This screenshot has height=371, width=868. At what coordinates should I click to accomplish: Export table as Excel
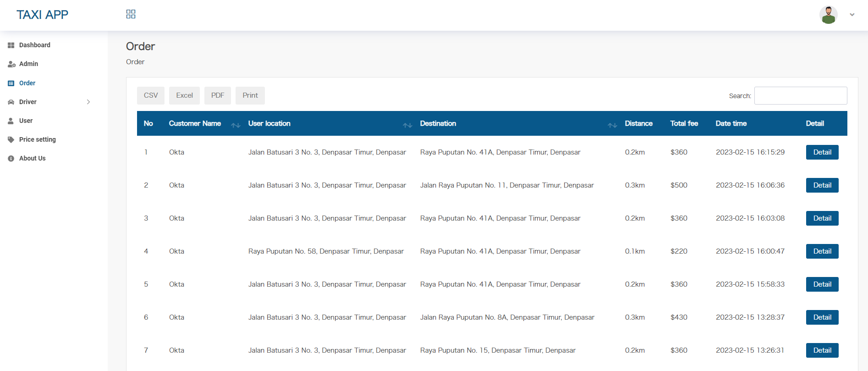coord(184,95)
